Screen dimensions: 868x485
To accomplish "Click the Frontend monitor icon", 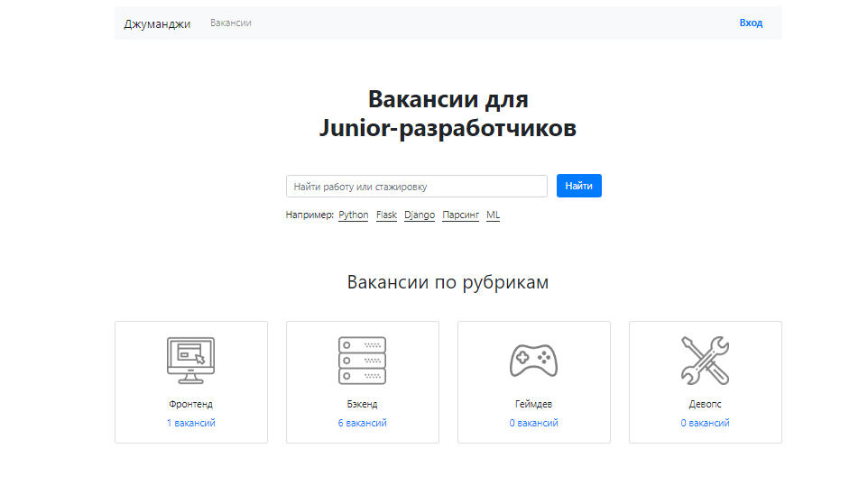I will coord(191,360).
